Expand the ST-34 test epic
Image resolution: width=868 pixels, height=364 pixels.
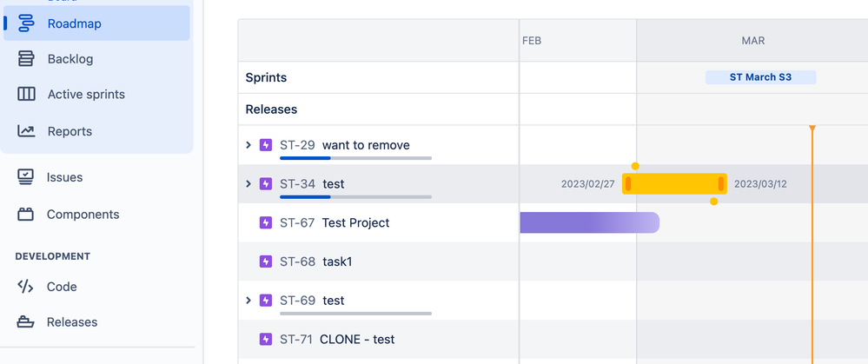coord(248,184)
